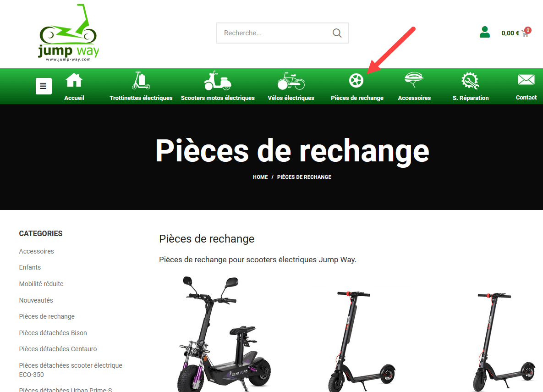Click the Contact envelope icon
Image resolution: width=543 pixels, height=392 pixels.
[526, 80]
